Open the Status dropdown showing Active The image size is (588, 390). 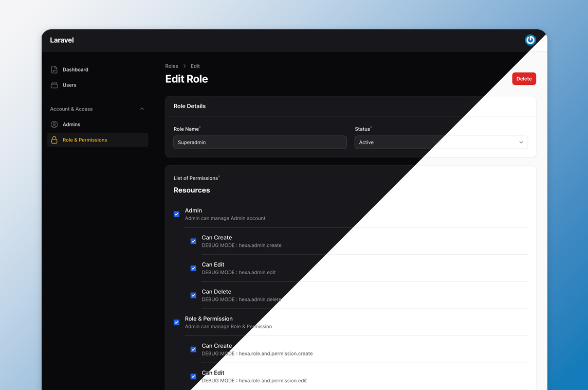441,142
